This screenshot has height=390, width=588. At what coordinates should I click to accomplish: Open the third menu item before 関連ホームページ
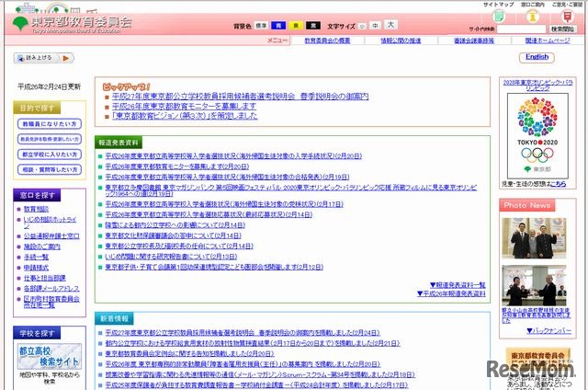tap(474, 40)
